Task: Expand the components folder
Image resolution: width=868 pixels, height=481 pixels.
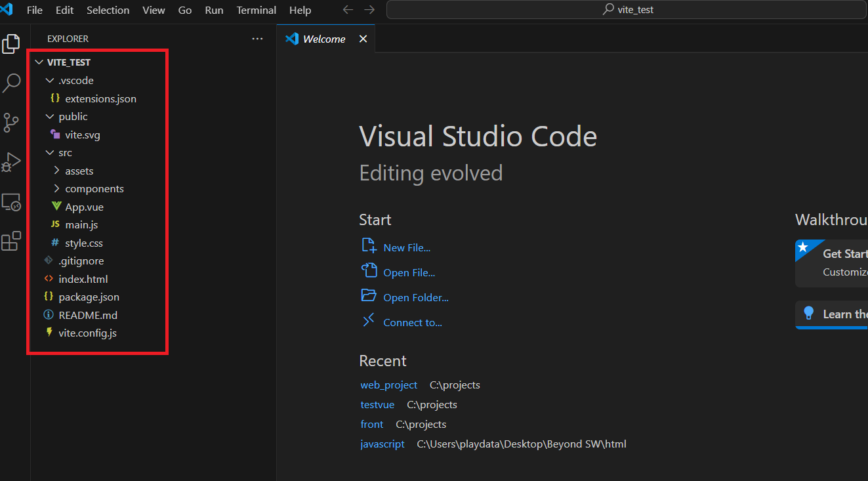Action: [56, 188]
